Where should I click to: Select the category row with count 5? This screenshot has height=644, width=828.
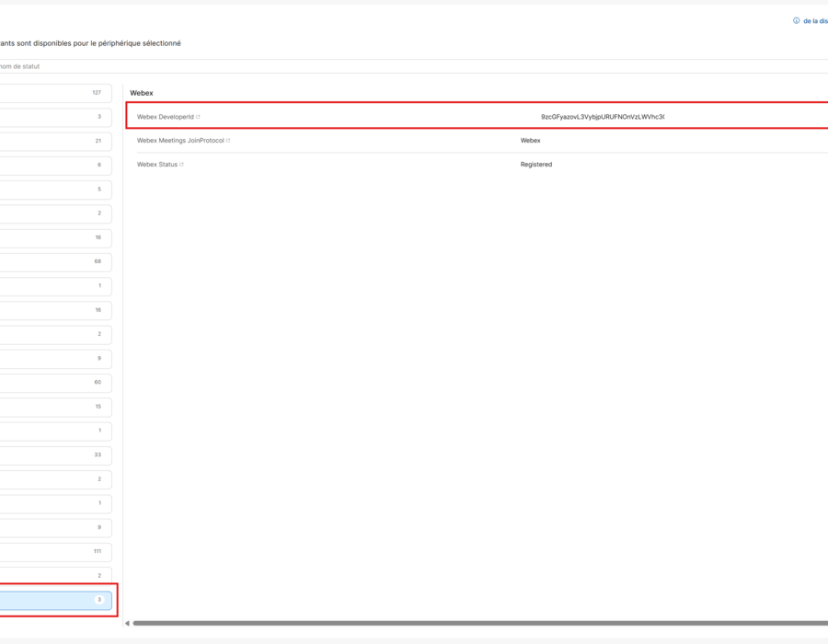click(55, 190)
